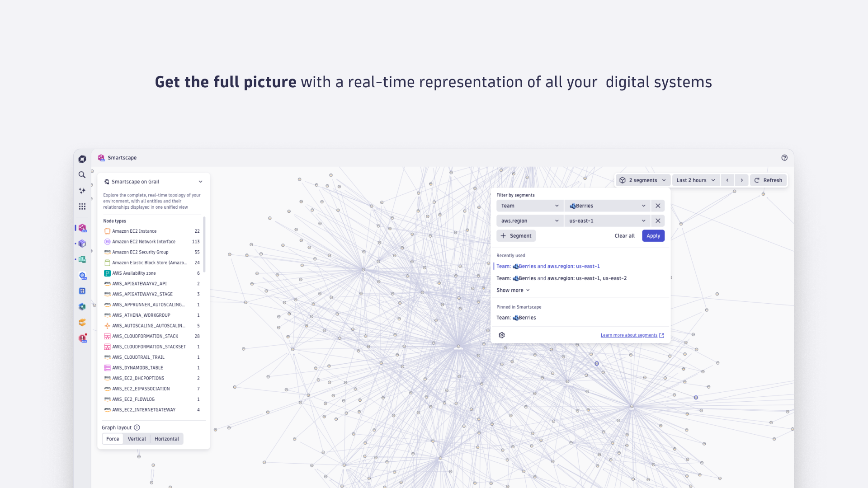Select the Amazon EC2 Instance node type

pyautogui.click(x=134, y=231)
